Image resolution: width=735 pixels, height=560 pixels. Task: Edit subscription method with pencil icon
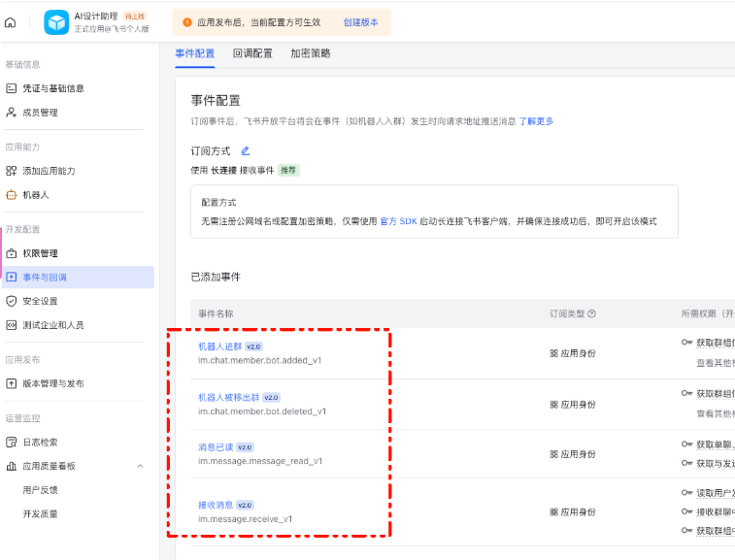pyautogui.click(x=245, y=150)
